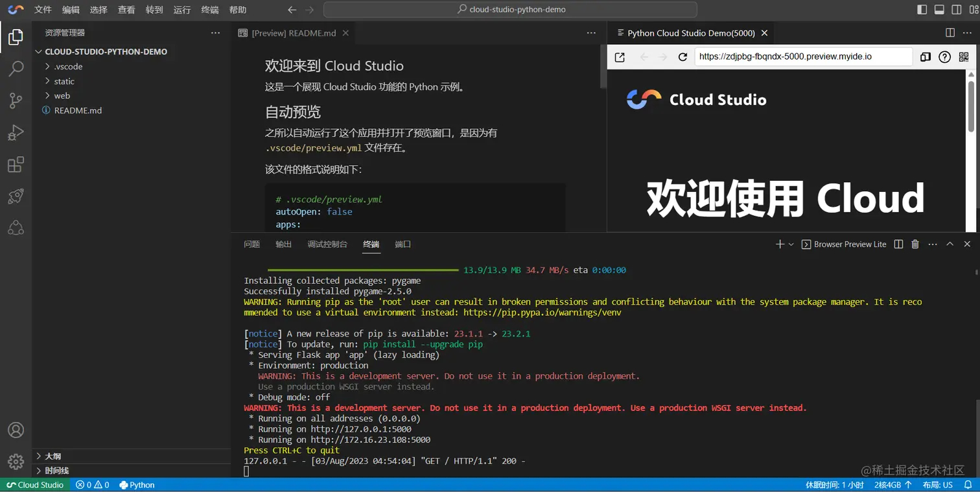Split the preview editor to the right
980x492 pixels.
(x=950, y=32)
